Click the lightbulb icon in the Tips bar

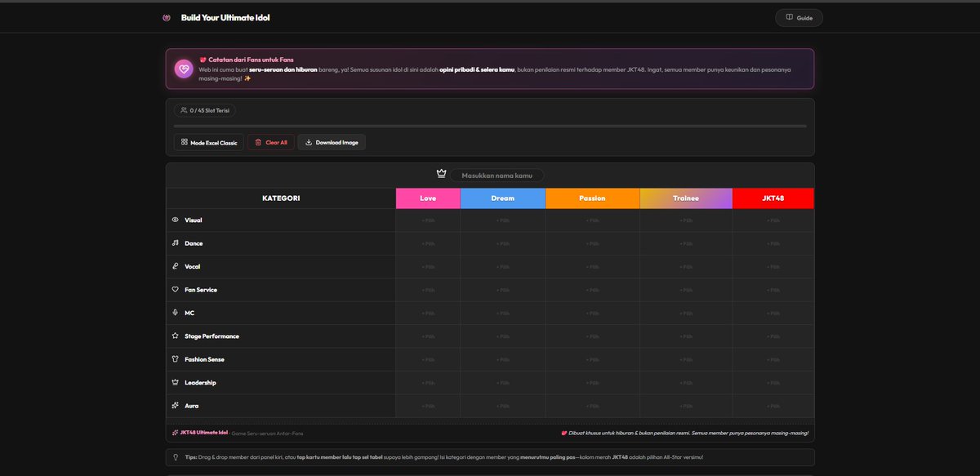pyautogui.click(x=176, y=457)
